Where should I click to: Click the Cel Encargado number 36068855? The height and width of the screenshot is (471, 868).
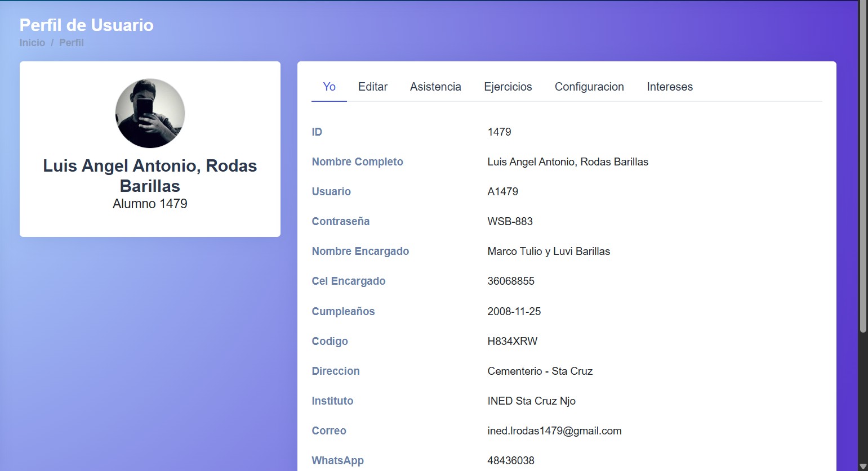[x=510, y=281]
